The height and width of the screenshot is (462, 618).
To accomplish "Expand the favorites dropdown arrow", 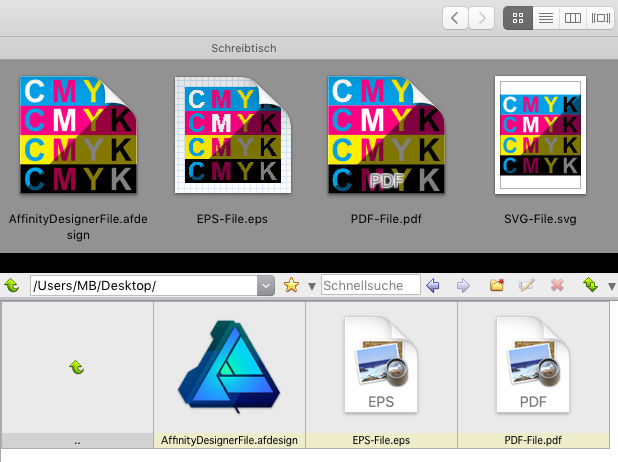I will tap(312, 286).
